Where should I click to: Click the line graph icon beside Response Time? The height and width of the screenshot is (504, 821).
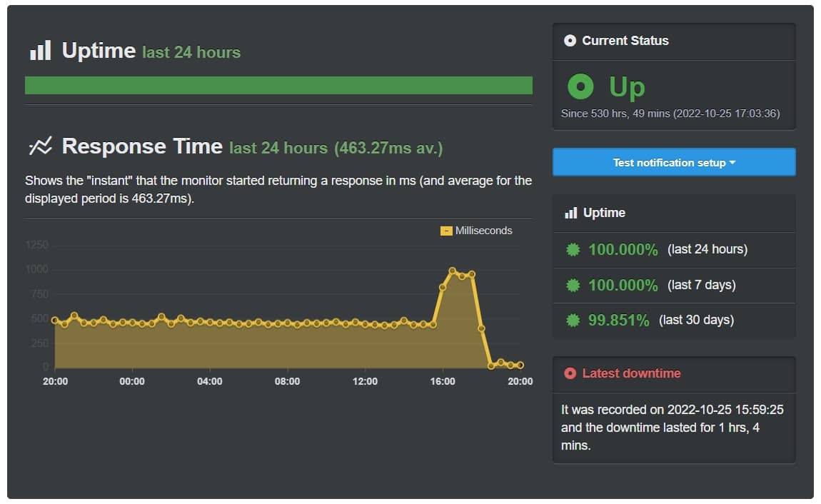pos(40,146)
